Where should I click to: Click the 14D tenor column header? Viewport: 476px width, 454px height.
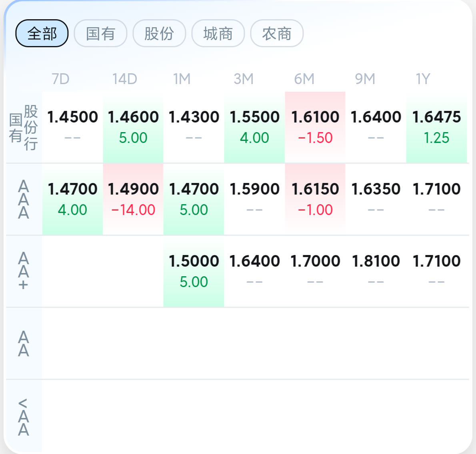pyautogui.click(x=124, y=79)
